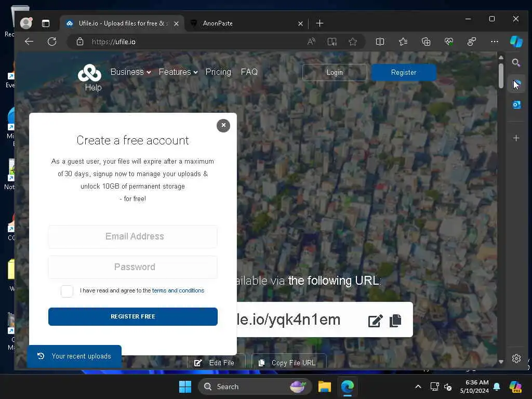Open Edge Settings and more menu
532x399 pixels.
[495, 42]
